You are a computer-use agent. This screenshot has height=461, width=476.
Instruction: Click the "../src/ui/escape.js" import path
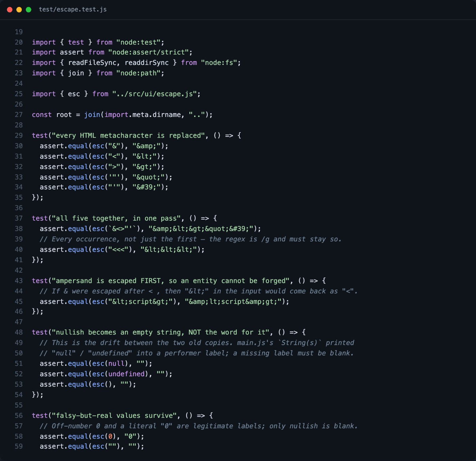coord(155,94)
